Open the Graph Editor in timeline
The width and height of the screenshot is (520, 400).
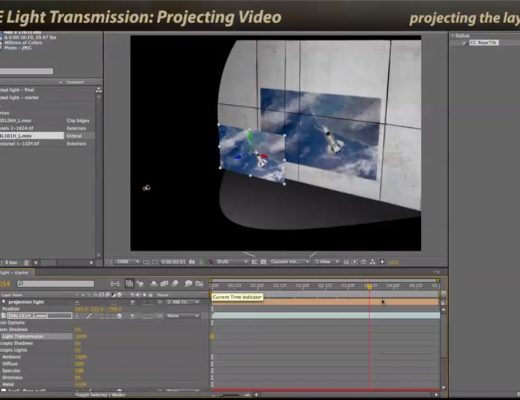point(199,284)
